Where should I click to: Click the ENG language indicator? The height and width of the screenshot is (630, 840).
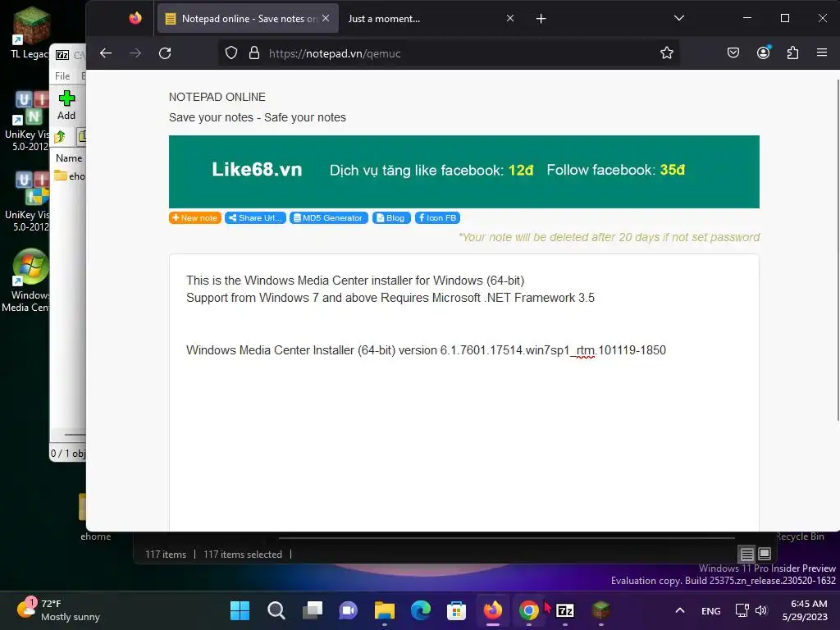coord(711,610)
